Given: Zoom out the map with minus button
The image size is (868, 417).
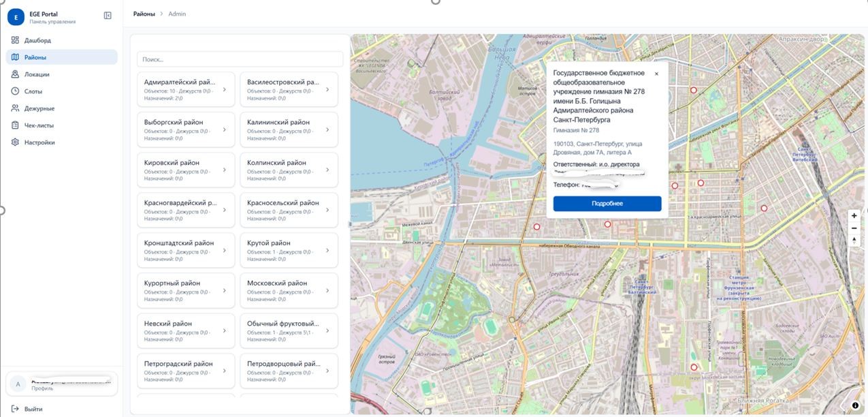Looking at the screenshot, I should 854,228.
